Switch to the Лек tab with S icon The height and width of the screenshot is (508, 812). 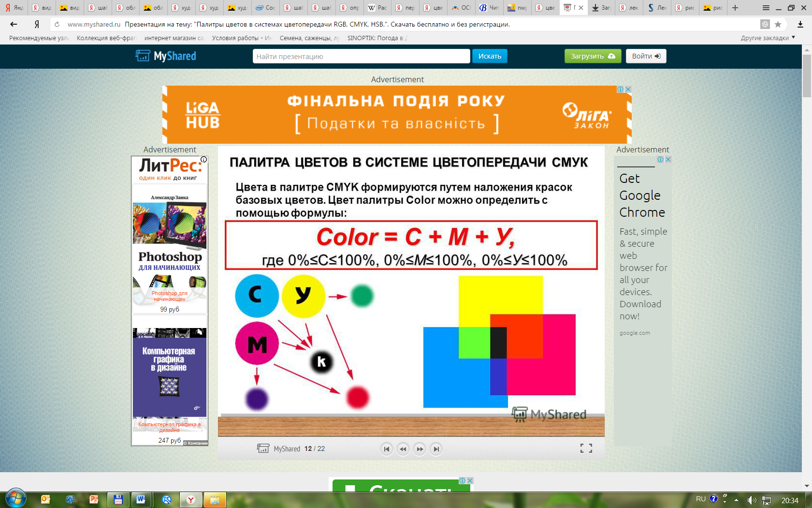pyautogui.click(x=657, y=8)
